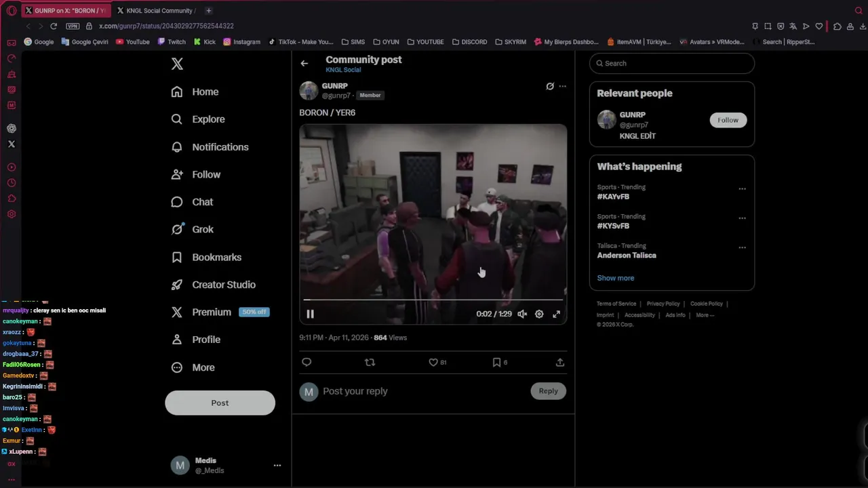Viewport: 868px width, 488px height.
Task: Reload the page with refresh icon
Action: 54,26
